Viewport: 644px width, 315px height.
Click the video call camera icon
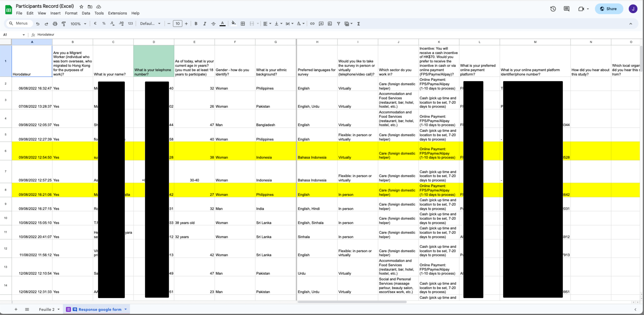click(581, 9)
